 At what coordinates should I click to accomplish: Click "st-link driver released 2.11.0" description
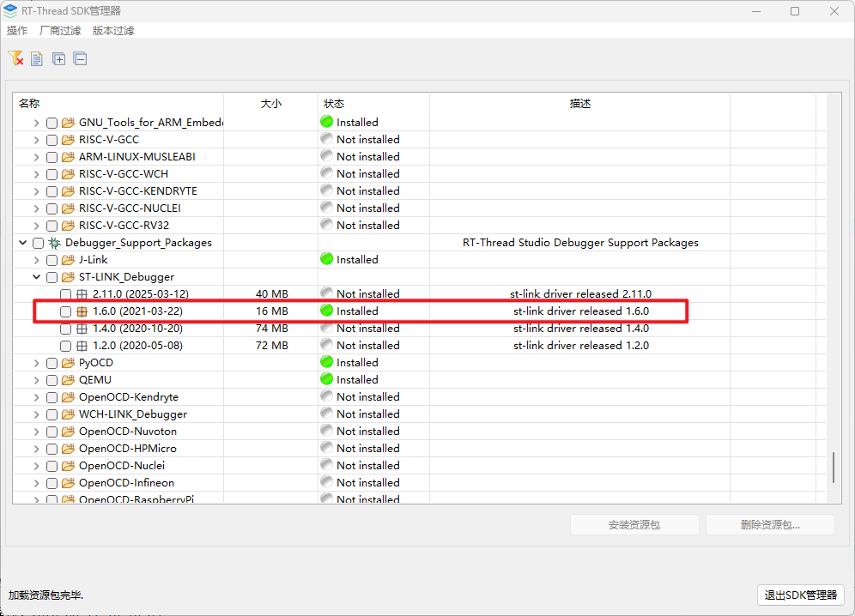coord(580,293)
